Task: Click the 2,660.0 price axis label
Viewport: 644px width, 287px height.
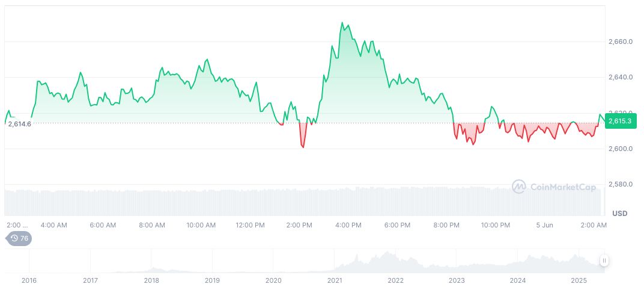Action: click(619, 42)
